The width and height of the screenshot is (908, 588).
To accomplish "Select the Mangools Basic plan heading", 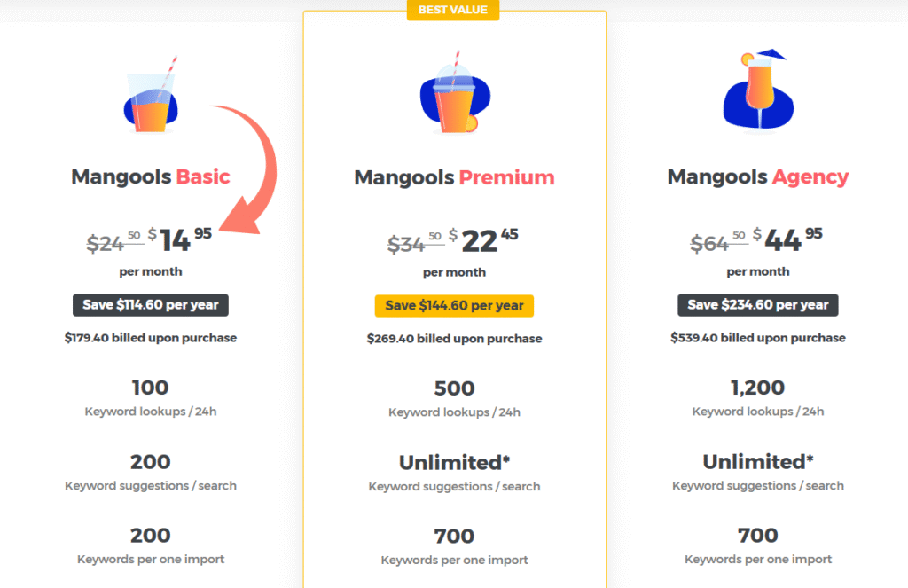I will [151, 176].
